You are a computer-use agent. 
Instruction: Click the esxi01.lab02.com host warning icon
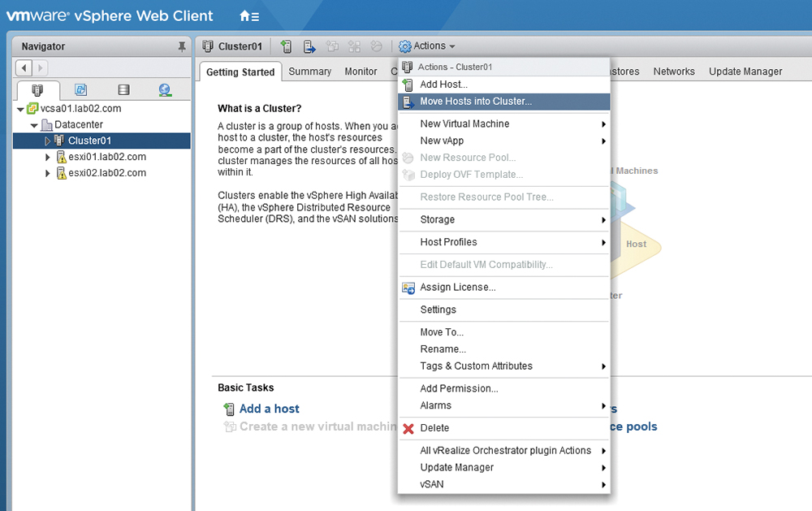click(61, 157)
